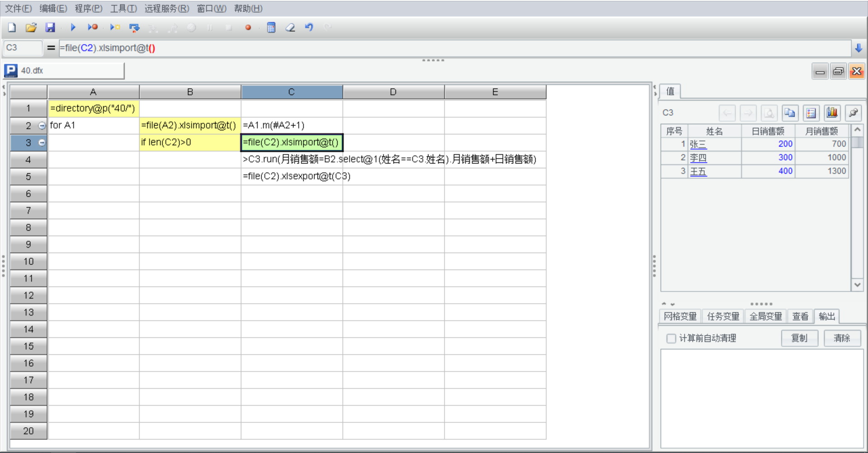
Task: Toggle breakpoint with the red dot icon
Action: pos(248,28)
